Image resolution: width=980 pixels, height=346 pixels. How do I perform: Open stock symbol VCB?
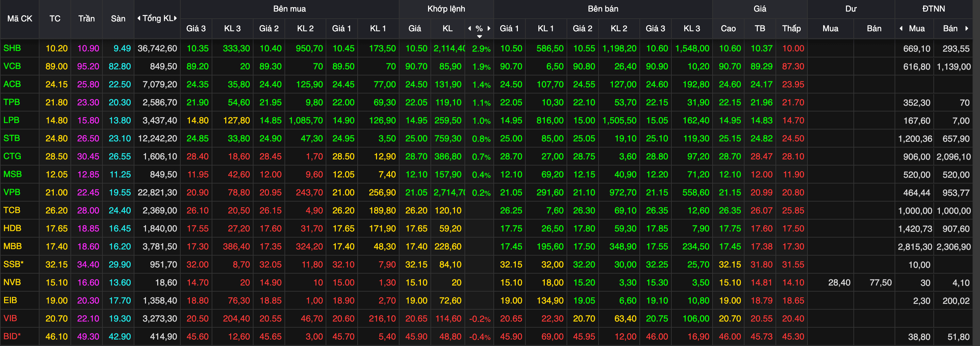point(12,66)
